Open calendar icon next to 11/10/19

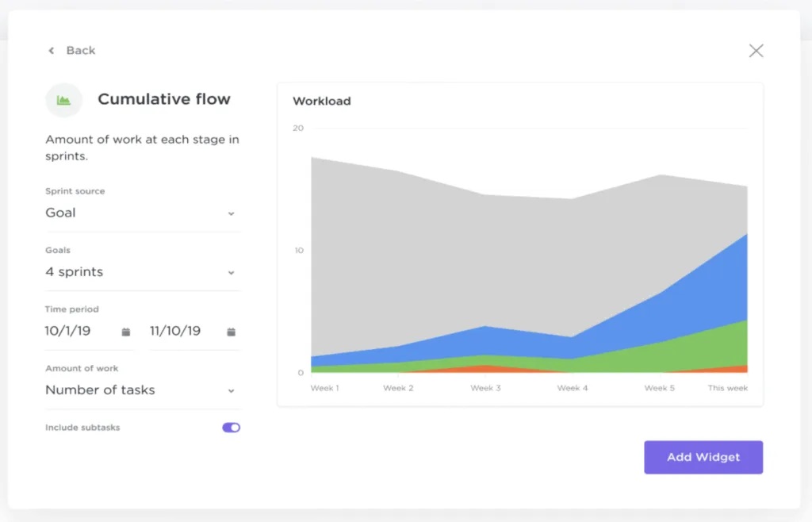pyautogui.click(x=231, y=332)
